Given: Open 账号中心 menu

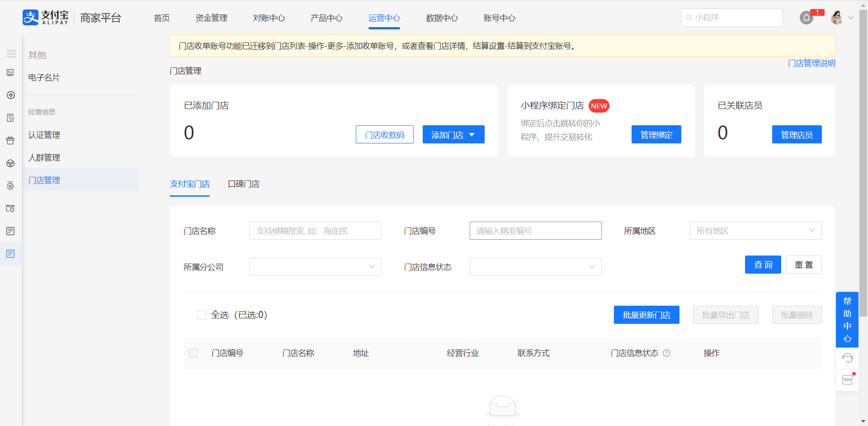Looking at the screenshot, I should pyautogui.click(x=500, y=18).
